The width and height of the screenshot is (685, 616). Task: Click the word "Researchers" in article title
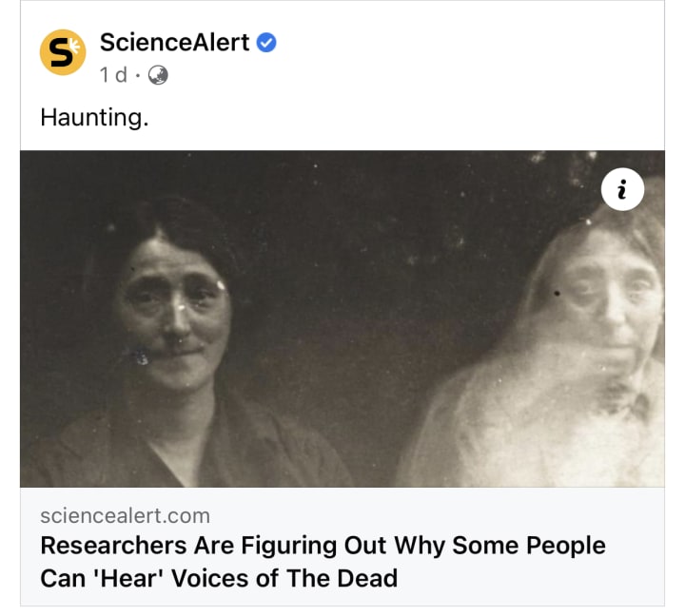tap(113, 546)
